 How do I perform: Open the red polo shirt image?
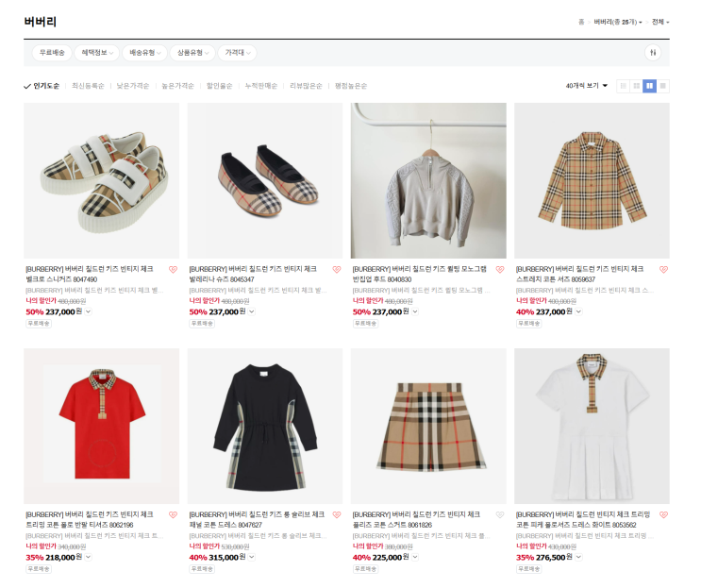click(x=102, y=426)
